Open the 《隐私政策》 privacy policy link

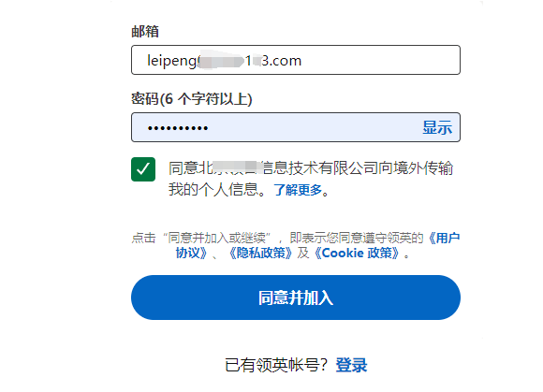coord(260,253)
